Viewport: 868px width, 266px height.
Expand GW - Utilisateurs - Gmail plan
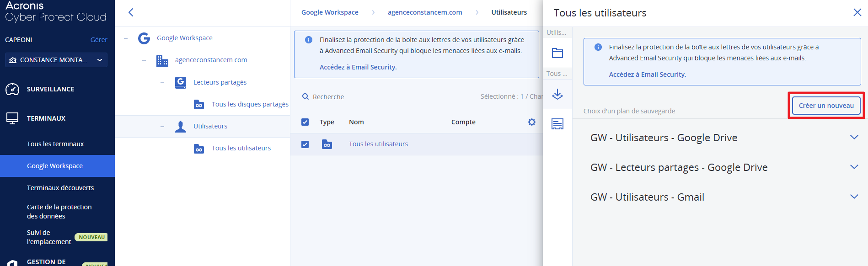click(x=854, y=197)
